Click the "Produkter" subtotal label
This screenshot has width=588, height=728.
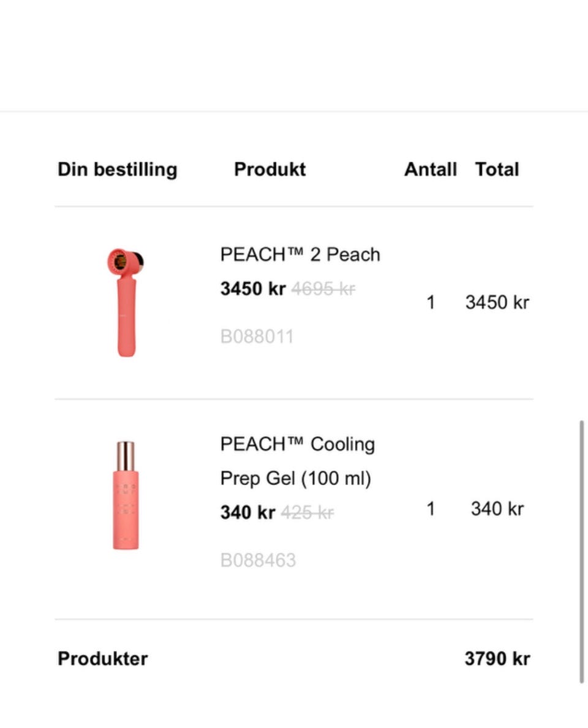[103, 659]
